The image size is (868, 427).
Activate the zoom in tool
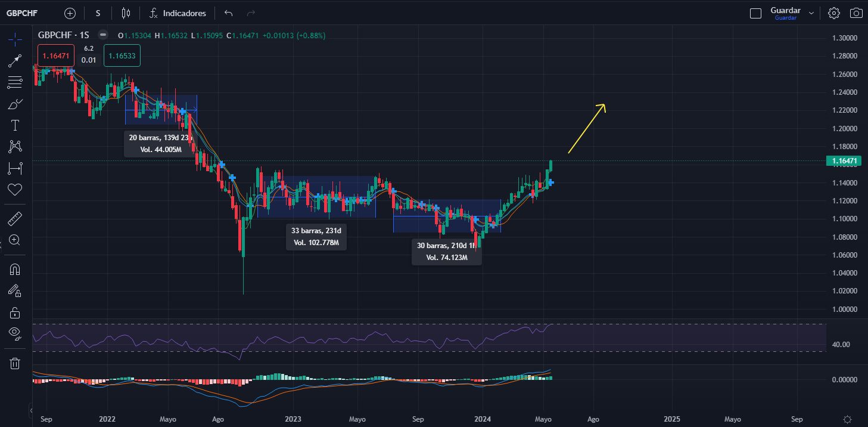pyautogui.click(x=15, y=240)
